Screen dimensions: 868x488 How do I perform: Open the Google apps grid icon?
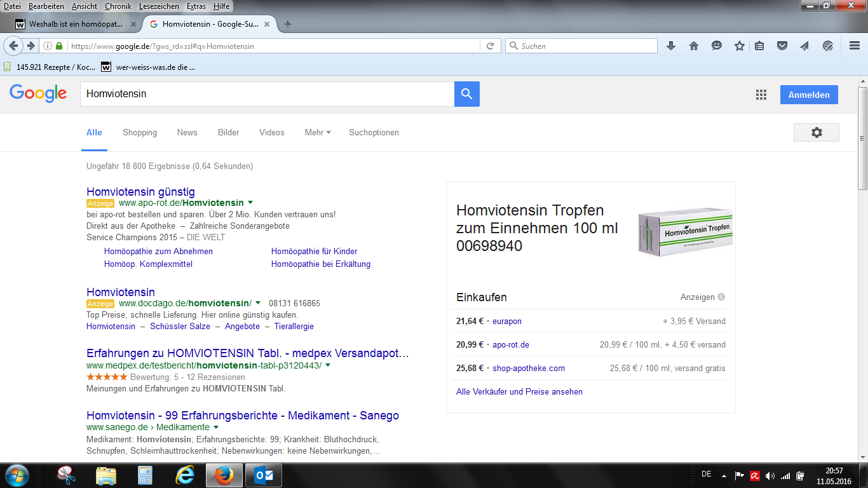coord(761,95)
